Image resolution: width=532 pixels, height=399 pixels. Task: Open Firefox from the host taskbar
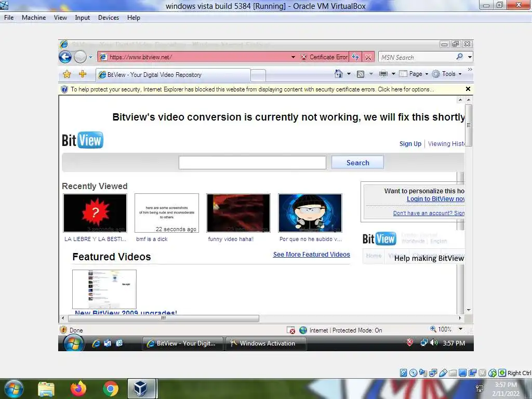[x=78, y=389]
